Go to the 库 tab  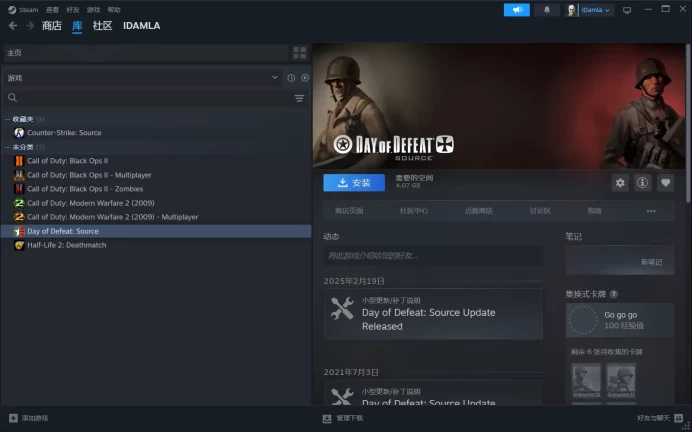(77, 26)
